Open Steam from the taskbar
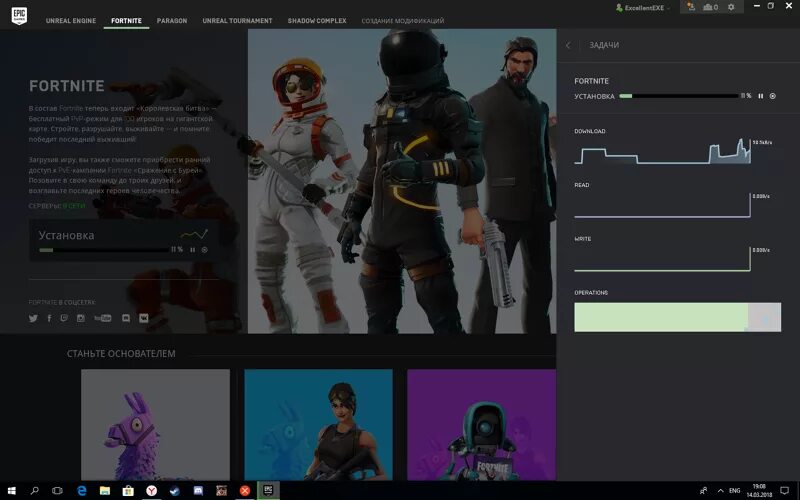The height and width of the screenshot is (500, 800). (174, 490)
